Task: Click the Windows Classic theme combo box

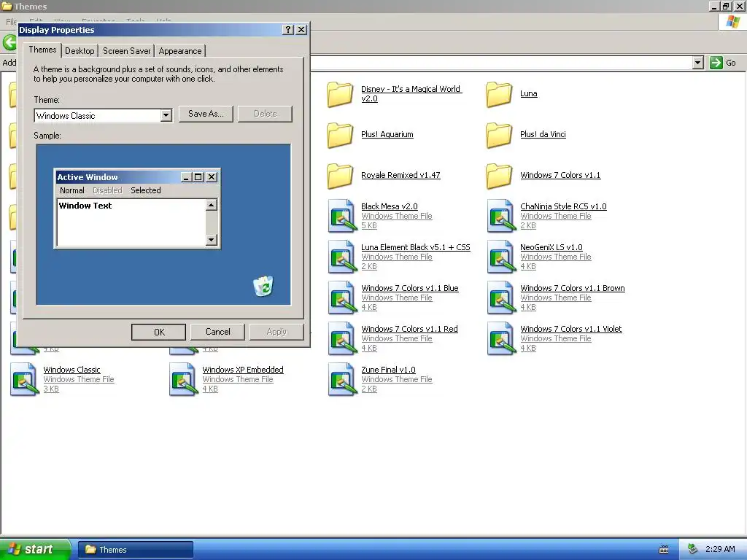Action: [104, 115]
